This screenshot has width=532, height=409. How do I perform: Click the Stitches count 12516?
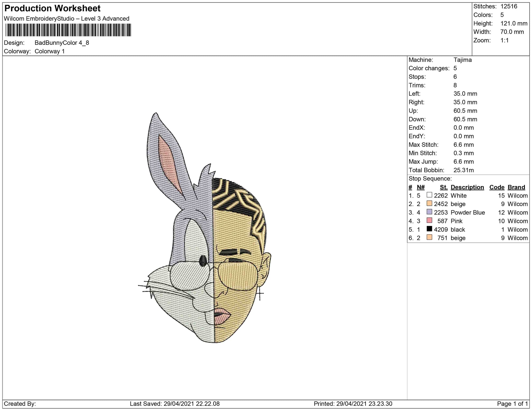tap(508, 7)
